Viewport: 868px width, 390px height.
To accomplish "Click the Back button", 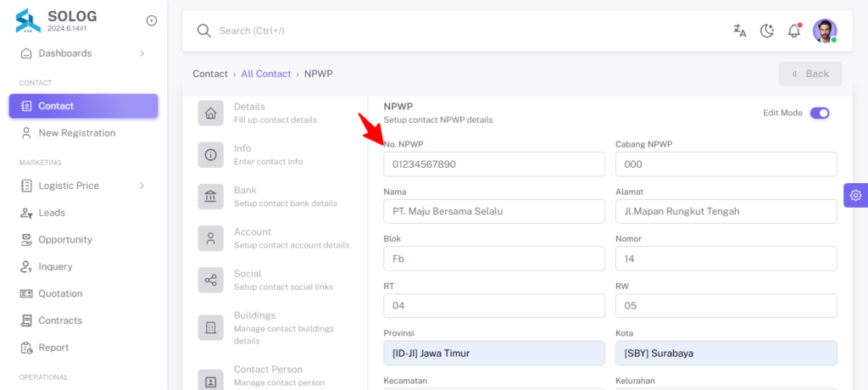I will click(x=810, y=74).
